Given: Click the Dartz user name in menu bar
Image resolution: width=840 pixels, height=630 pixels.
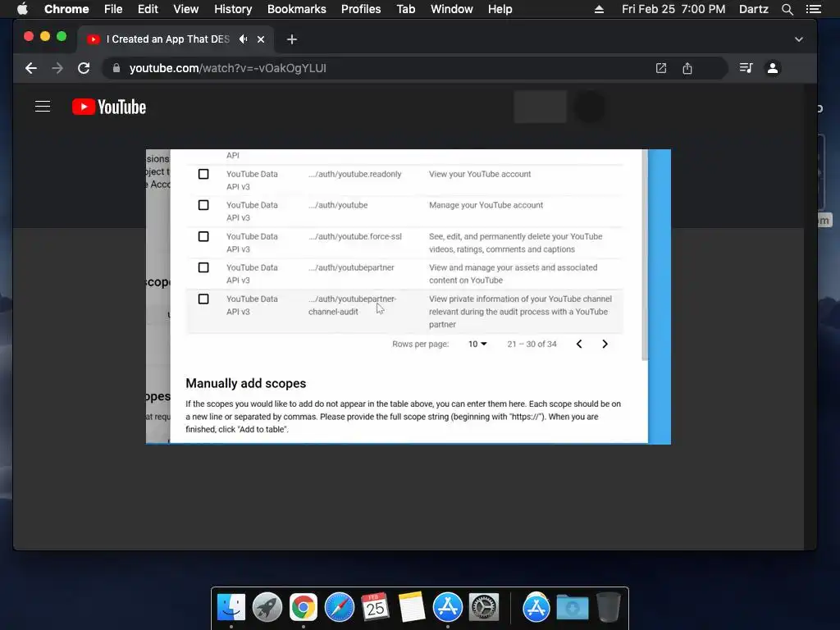Looking at the screenshot, I should (x=753, y=9).
